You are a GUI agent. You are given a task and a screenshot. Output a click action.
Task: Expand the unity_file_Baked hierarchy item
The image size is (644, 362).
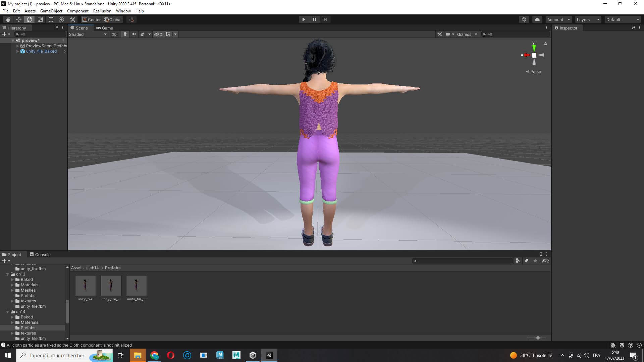17,51
